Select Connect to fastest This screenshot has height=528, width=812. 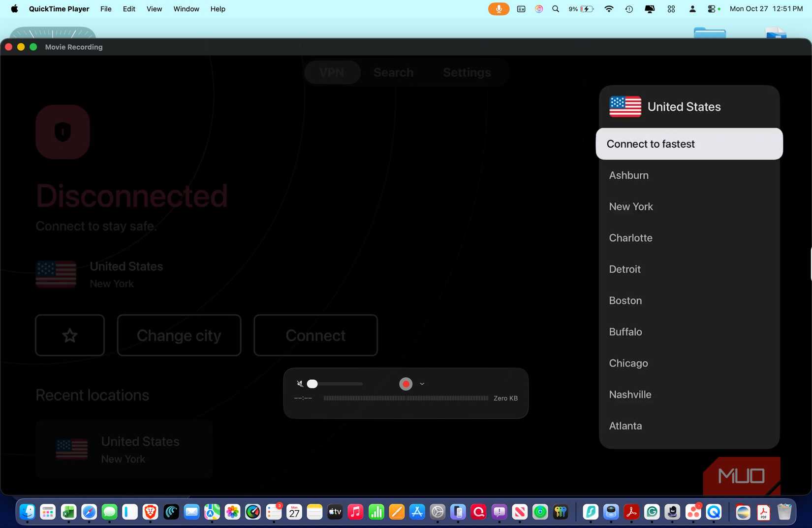651,143
